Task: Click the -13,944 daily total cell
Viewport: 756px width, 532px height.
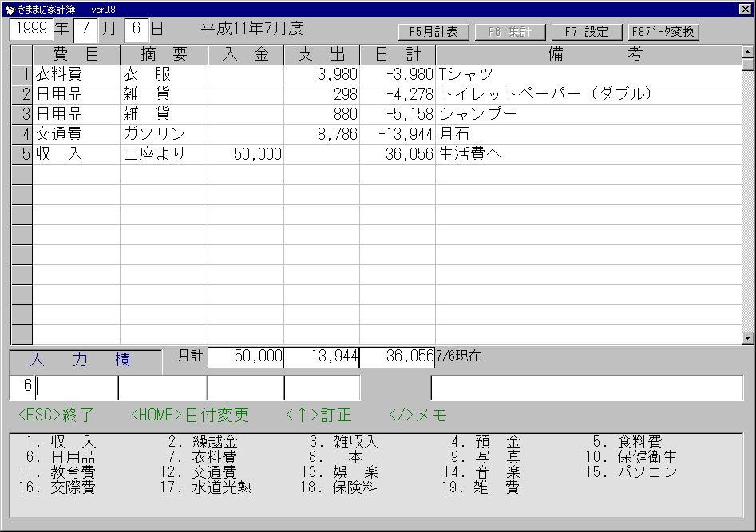Action: coord(398,135)
